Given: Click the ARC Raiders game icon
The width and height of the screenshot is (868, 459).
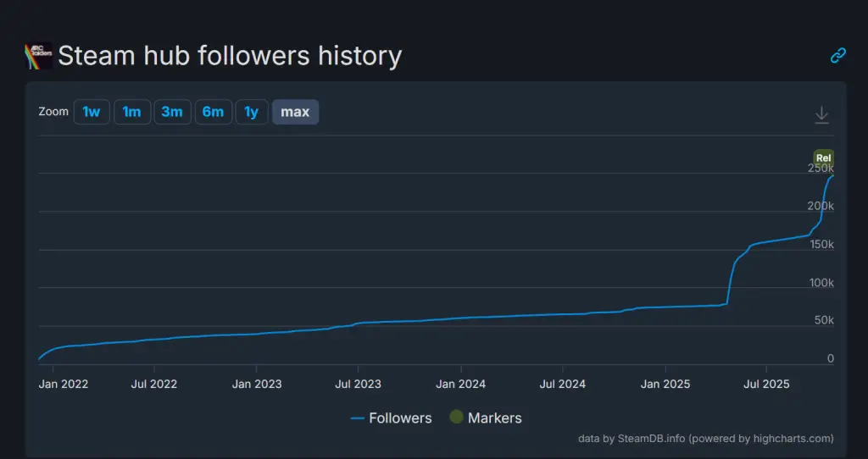Looking at the screenshot, I should pyautogui.click(x=39, y=56).
